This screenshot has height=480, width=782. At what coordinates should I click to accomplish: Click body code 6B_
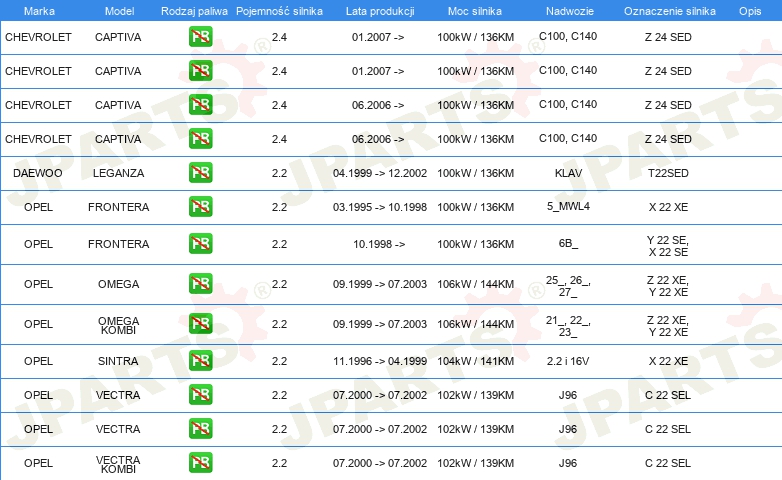(x=568, y=243)
